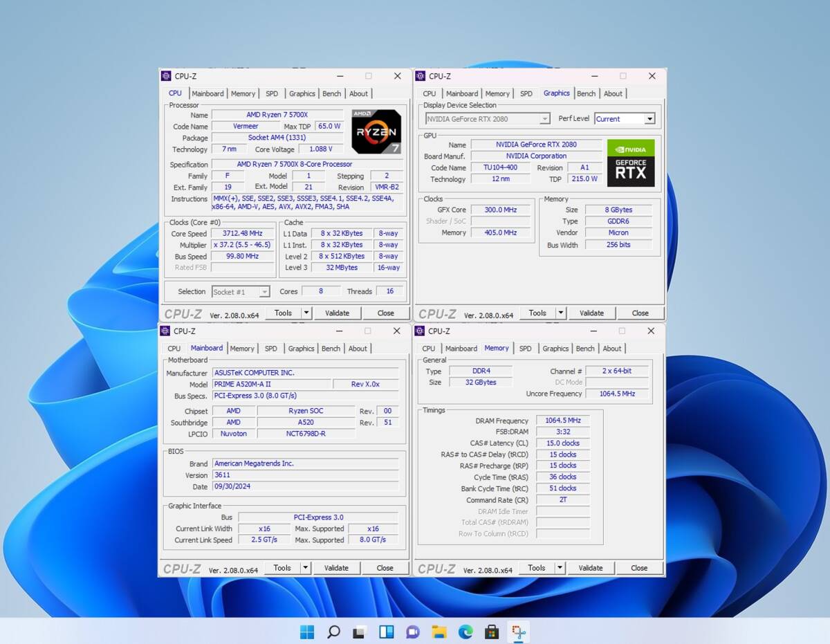Open Microsoft Store on taskbar
Viewport: 830px width, 644px height.
click(x=492, y=632)
